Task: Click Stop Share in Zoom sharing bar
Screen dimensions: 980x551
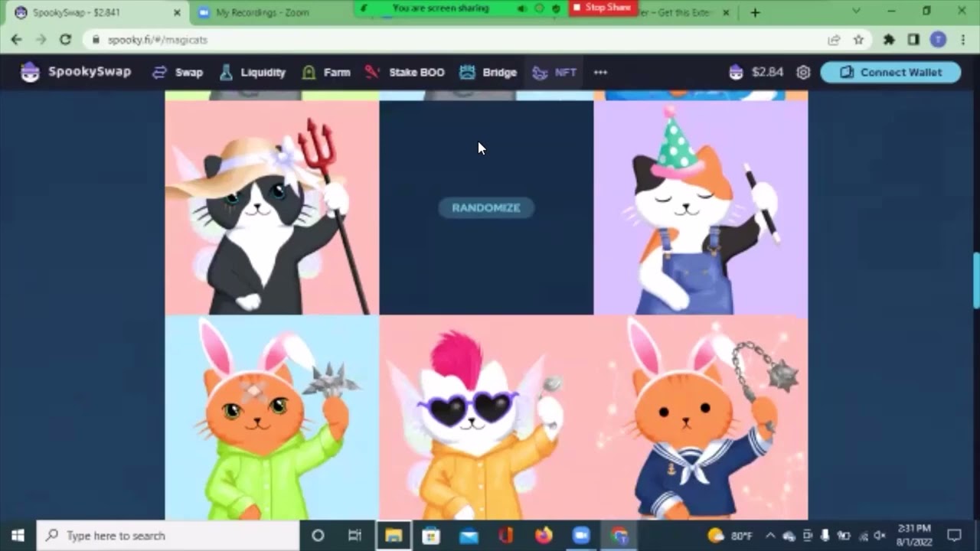Action: point(603,8)
